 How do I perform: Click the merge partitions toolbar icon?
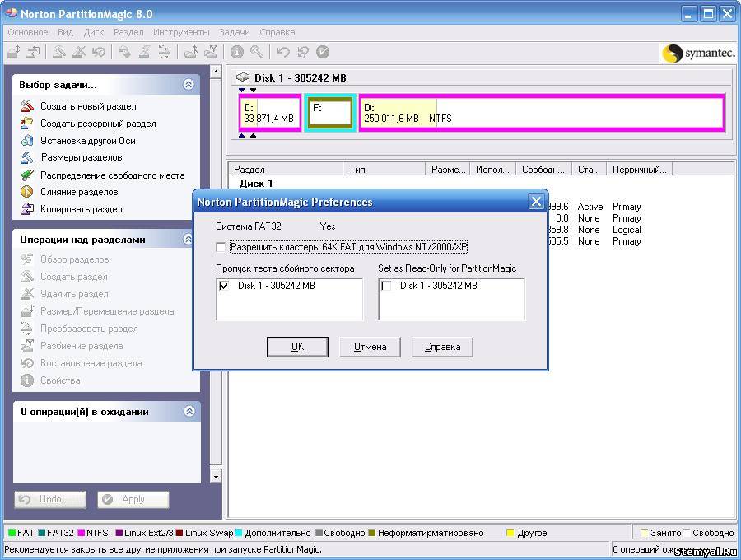(x=191, y=52)
